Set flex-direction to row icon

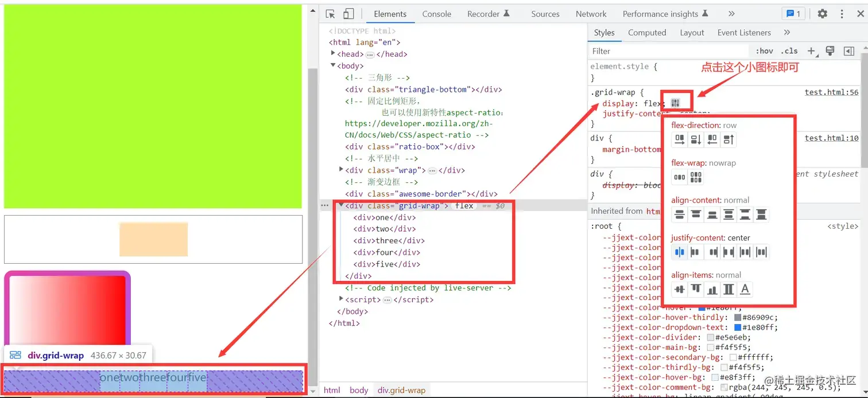click(x=680, y=139)
